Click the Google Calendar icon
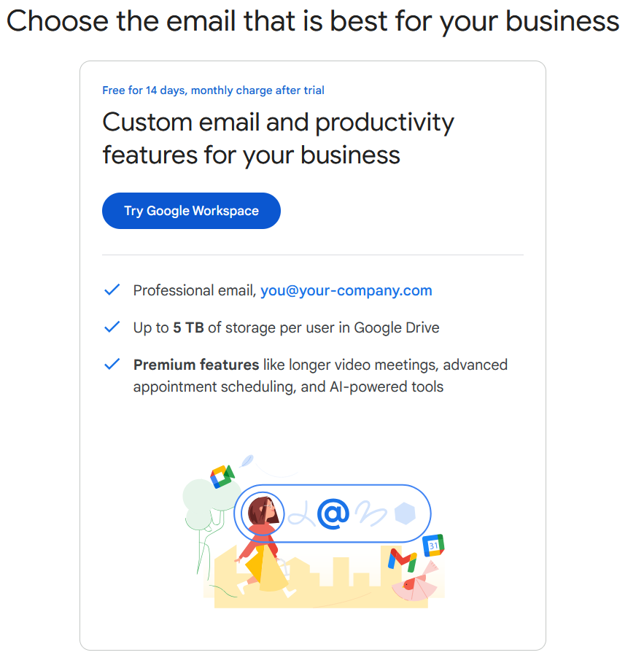Image resolution: width=644 pixels, height=655 pixels. (434, 545)
